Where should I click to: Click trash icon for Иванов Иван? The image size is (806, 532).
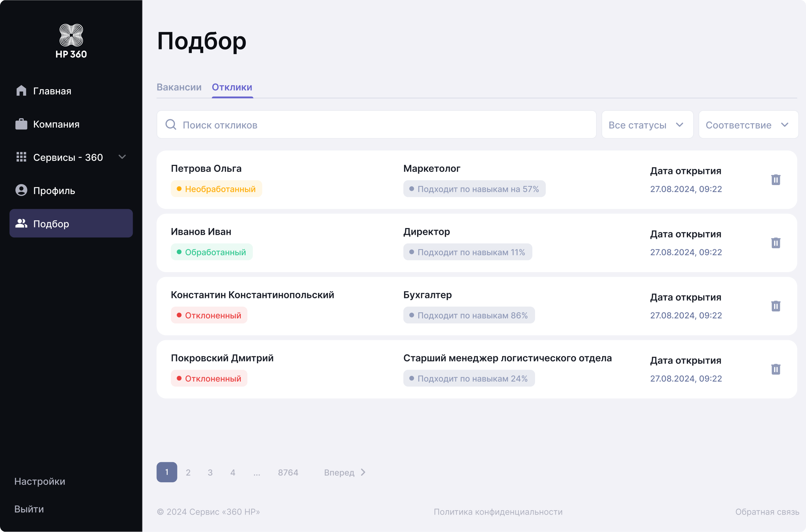coord(775,242)
